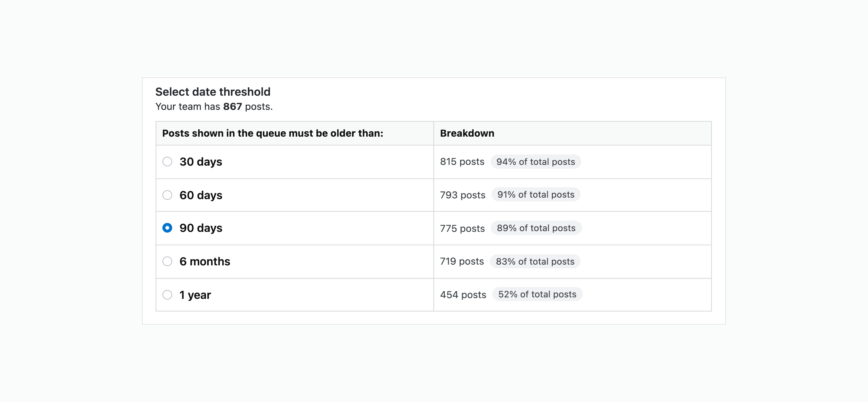Choose the 1 year radio option
Screen dimensions: 868x402
[167, 295]
